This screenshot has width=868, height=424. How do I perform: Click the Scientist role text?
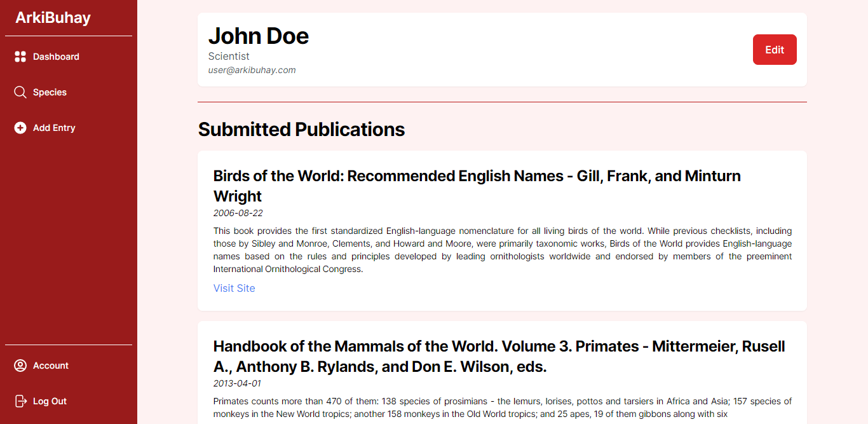pyautogui.click(x=229, y=57)
